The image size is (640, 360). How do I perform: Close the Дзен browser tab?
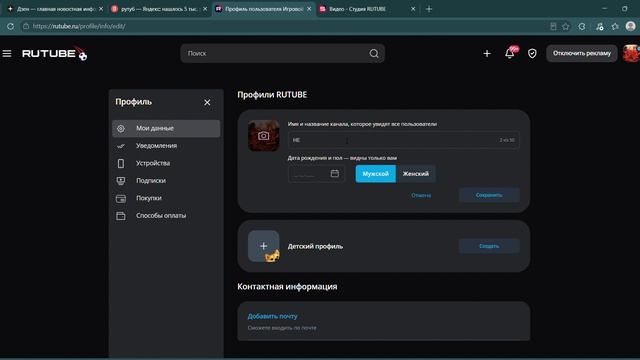point(101,9)
